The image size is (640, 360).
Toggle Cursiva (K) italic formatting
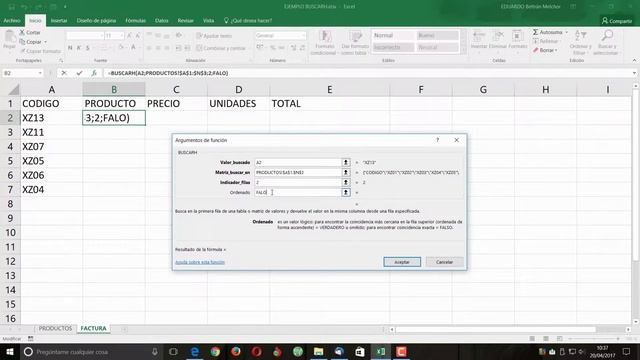(79, 48)
